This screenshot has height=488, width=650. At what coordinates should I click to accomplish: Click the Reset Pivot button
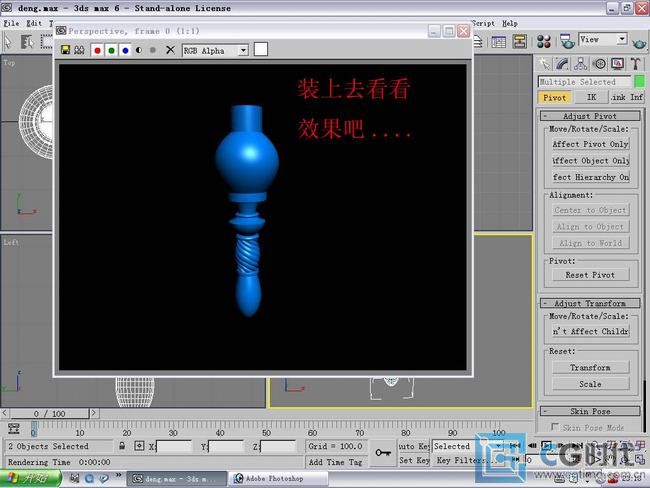click(590, 274)
